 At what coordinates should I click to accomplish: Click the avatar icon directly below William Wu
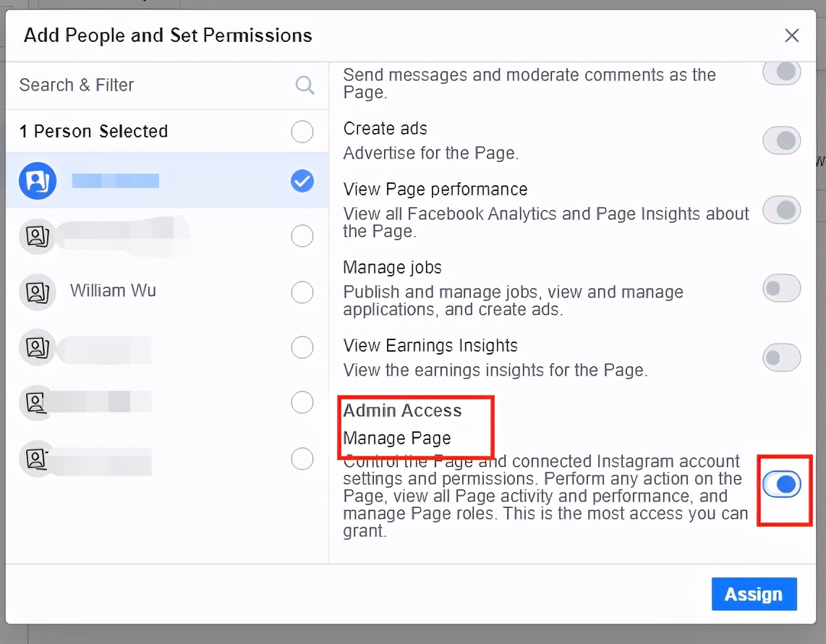(38, 347)
